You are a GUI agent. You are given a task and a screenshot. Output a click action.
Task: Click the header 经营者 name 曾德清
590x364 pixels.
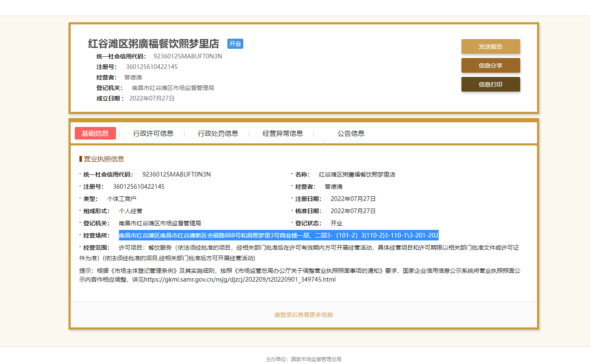click(133, 77)
